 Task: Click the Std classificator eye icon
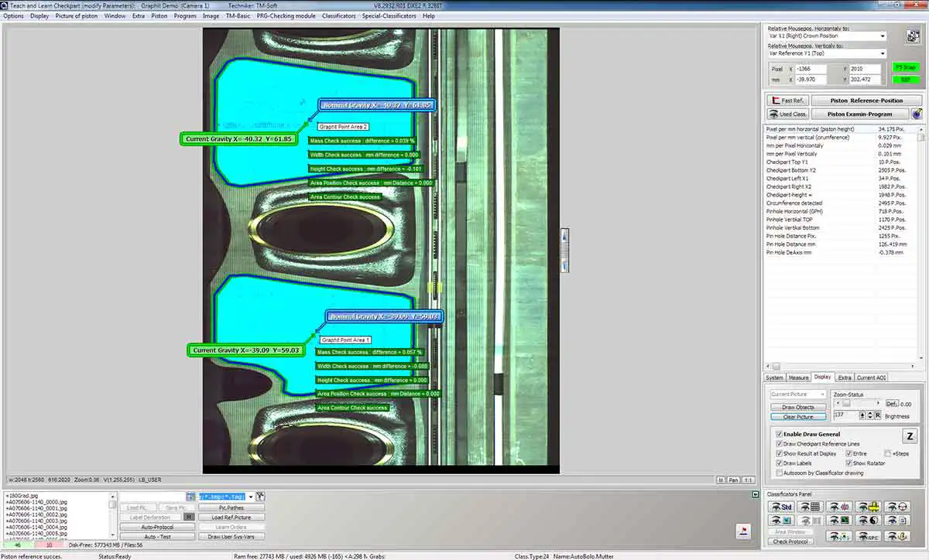(781, 507)
